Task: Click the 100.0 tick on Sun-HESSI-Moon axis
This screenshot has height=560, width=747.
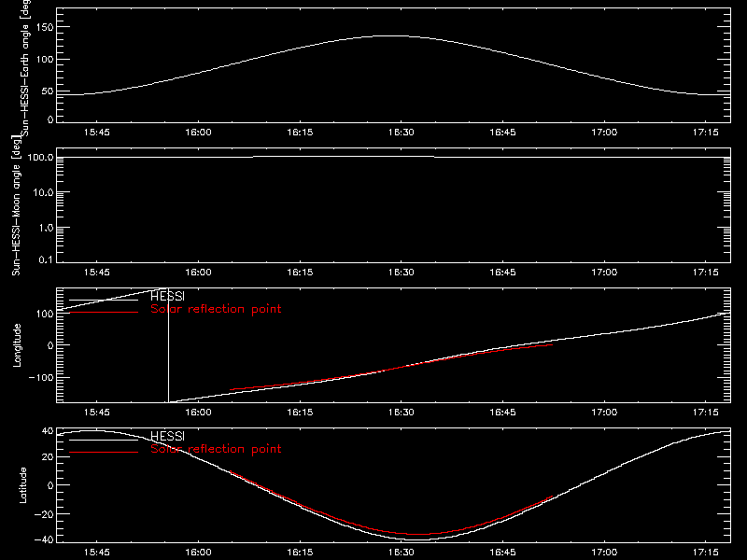Action: click(x=40, y=157)
